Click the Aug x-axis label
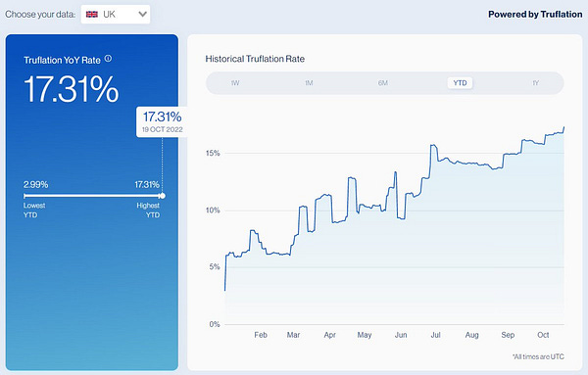The height and width of the screenshot is (375, 588). [471, 335]
